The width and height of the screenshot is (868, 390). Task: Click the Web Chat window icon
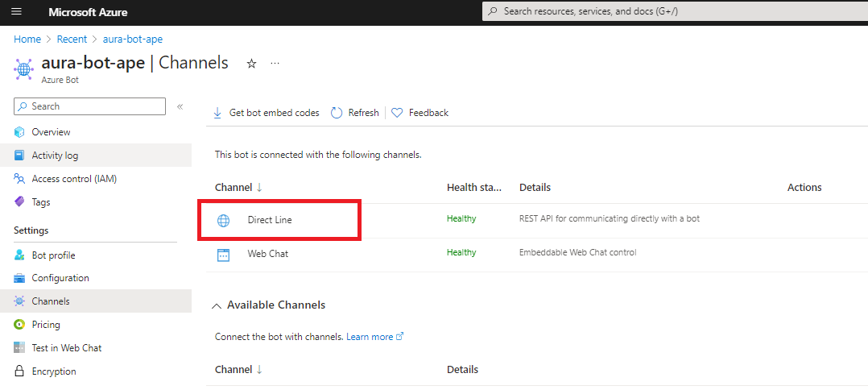[223, 255]
